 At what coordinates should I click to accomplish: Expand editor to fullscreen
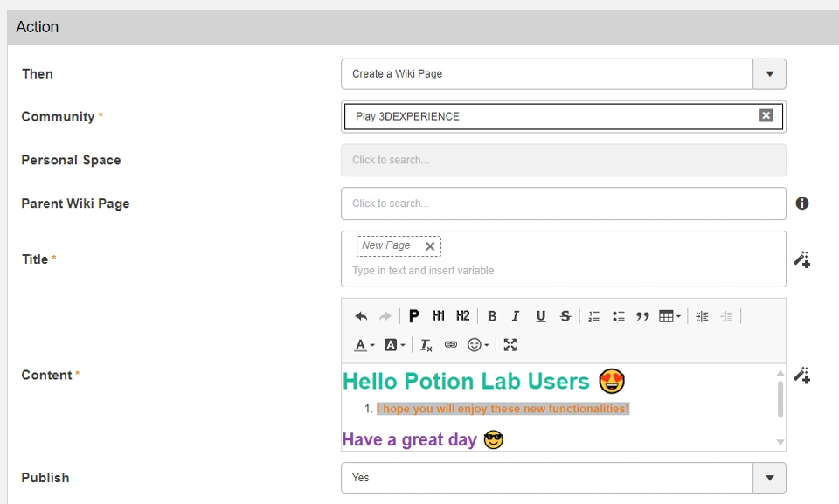[x=510, y=345]
